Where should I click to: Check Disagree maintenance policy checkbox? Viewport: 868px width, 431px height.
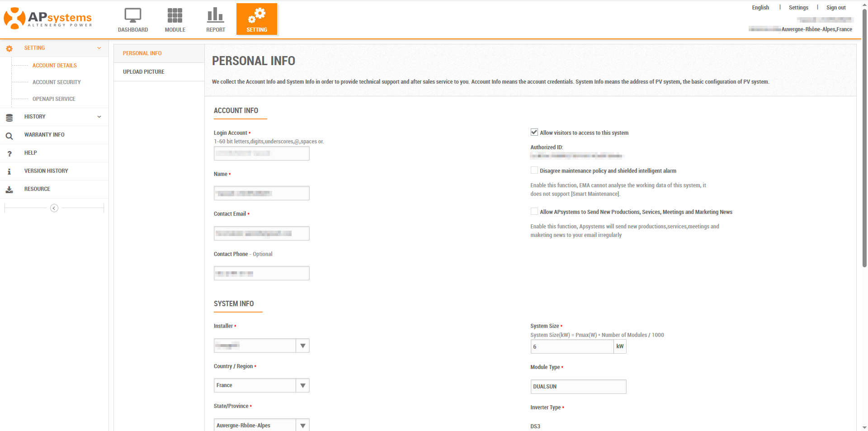point(534,171)
